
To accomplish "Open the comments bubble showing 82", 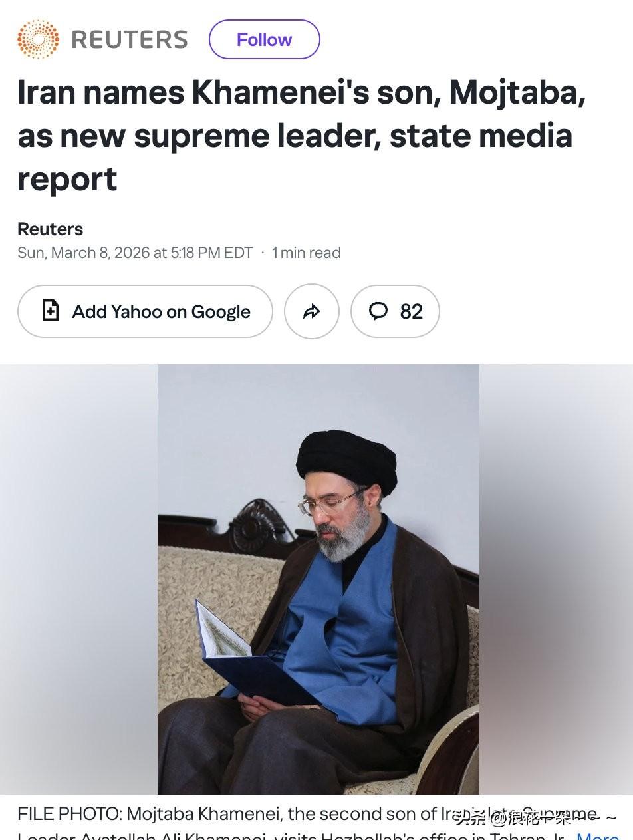I will click(395, 311).
